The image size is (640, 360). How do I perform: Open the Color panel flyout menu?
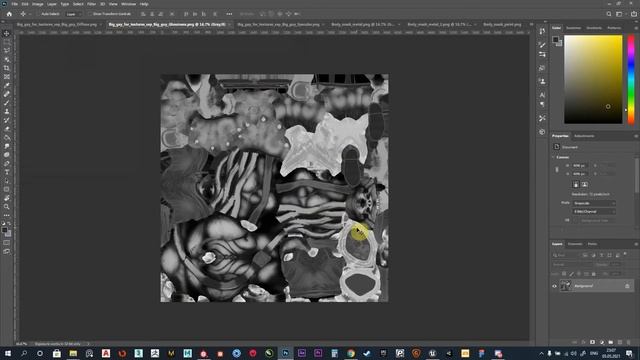pyautogui.click(x=636, y=28)
